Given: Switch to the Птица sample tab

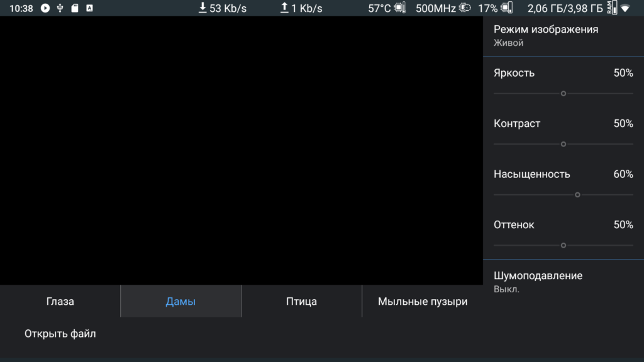Looking at the screenshot, I should coord(301,302).
